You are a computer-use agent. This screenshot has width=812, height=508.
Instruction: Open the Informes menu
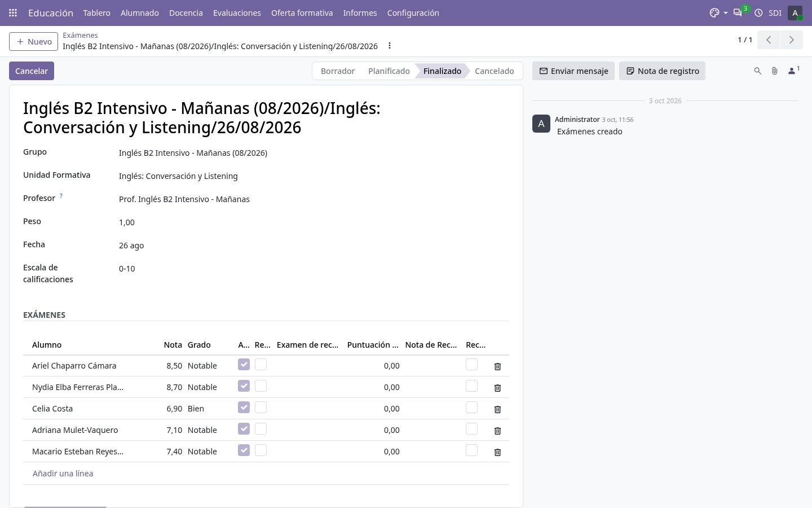coord(360,12)
